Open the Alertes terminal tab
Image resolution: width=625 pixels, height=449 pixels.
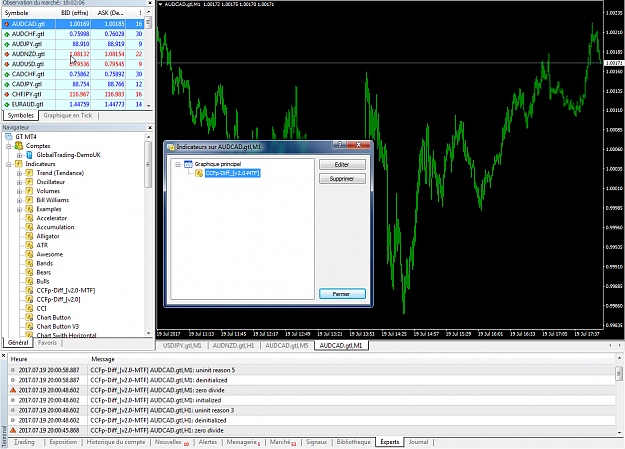(208, 442)
